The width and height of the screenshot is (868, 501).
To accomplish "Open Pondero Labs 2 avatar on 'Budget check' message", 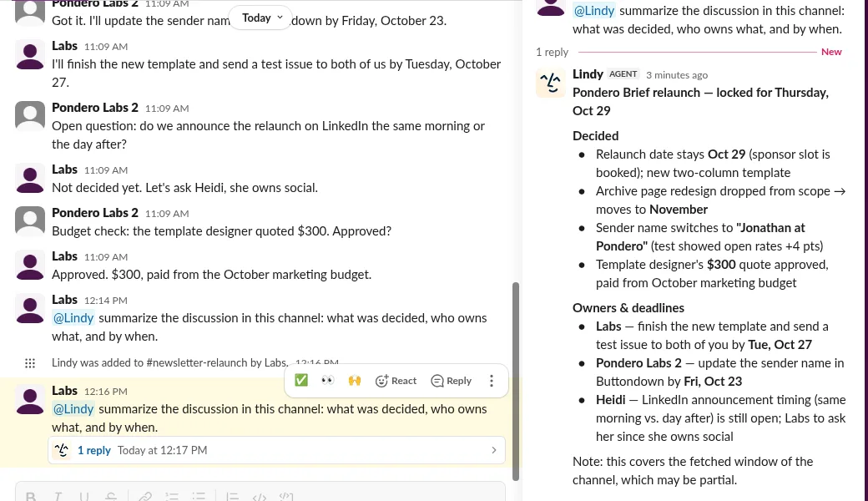I will [x=30, y=222].
